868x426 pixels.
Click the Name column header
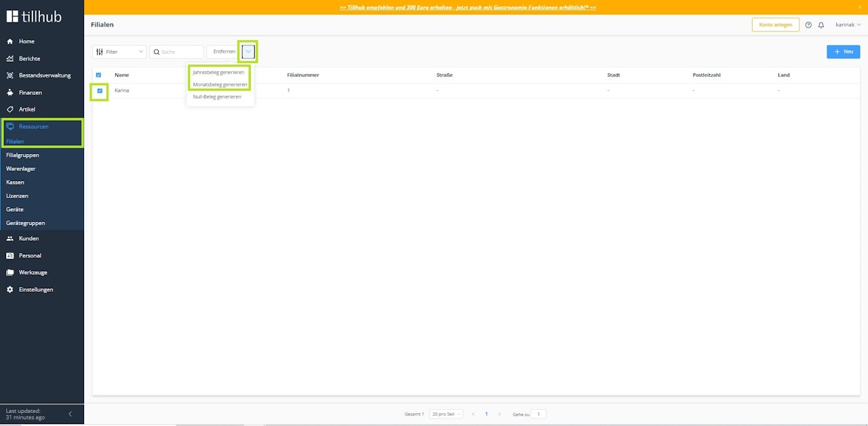[122, 75]
